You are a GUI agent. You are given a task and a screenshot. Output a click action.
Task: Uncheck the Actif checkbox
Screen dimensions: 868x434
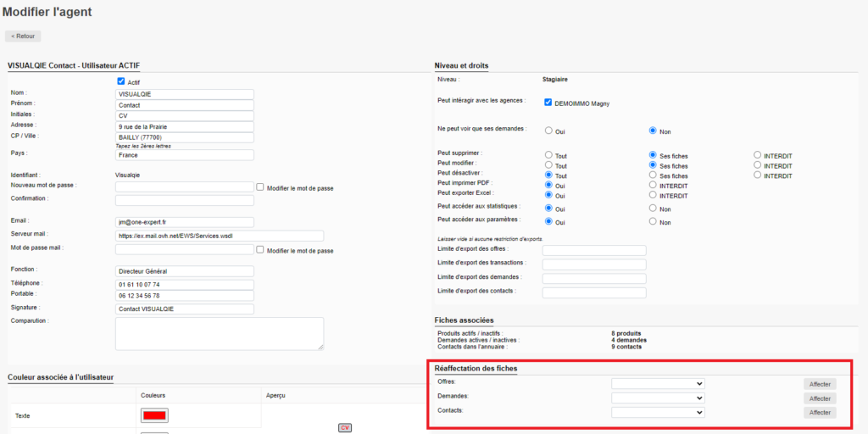[121, 81]
